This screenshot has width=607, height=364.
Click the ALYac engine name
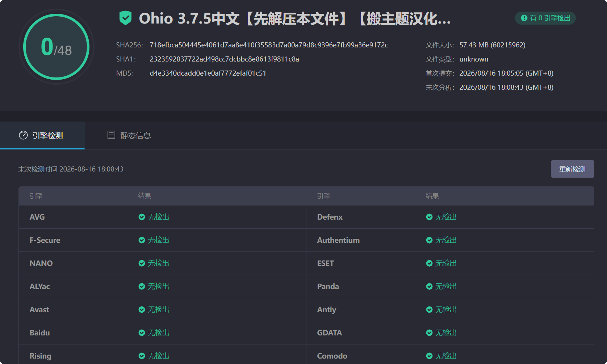(x=40, y=286)
